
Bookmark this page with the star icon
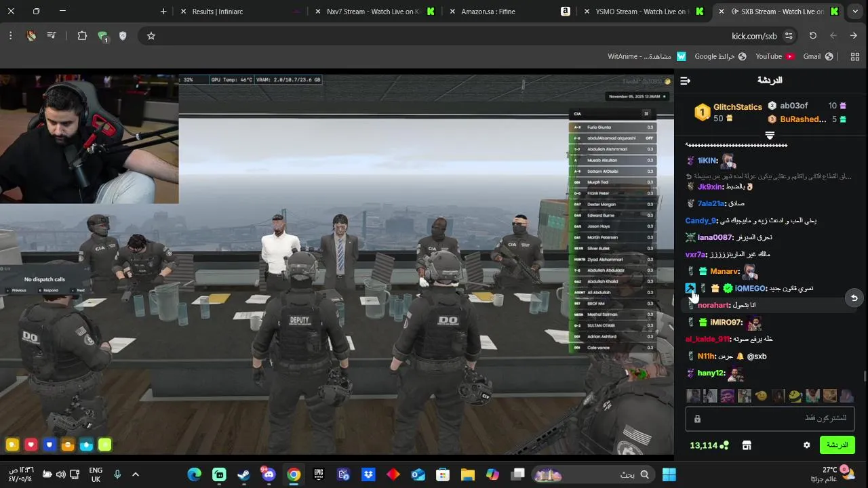pos(151,36)
